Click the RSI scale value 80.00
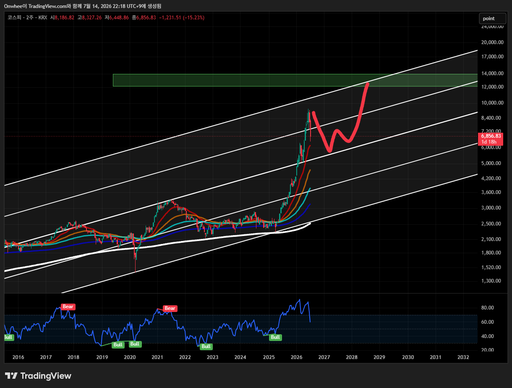 tap(487, 307)
